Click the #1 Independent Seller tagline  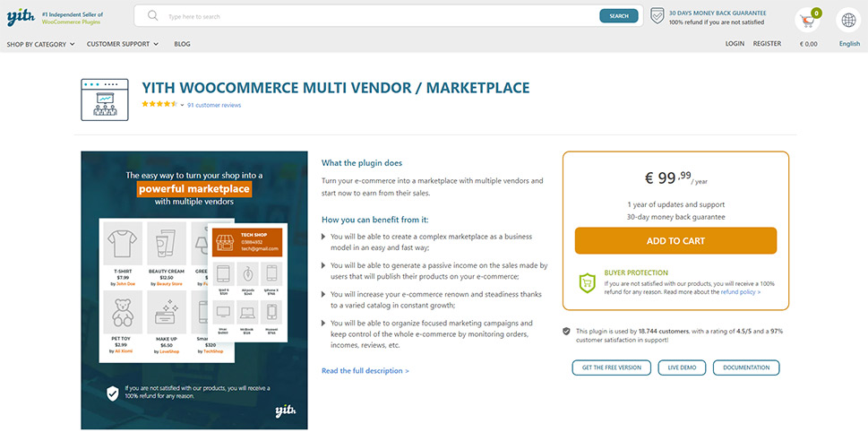[x=73, y=18]
